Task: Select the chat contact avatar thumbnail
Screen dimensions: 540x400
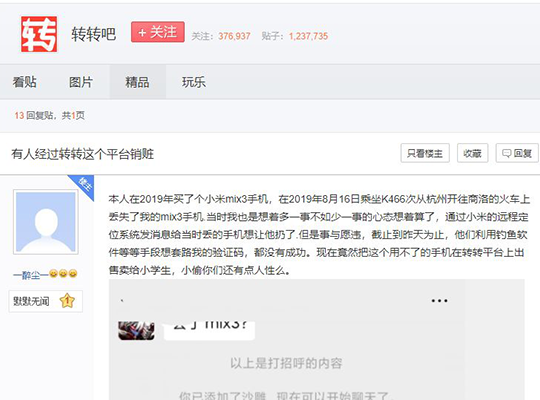Action: click(x=136, y=330)
